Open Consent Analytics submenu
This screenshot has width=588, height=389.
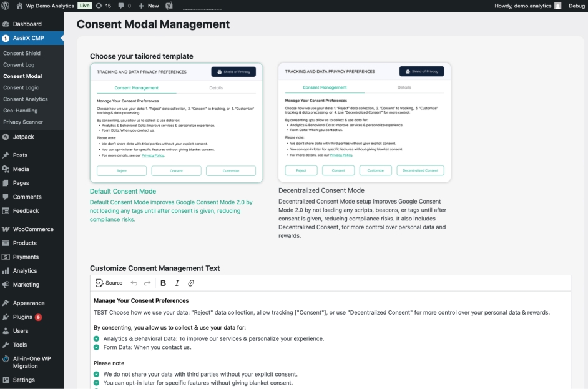pyautogui.click(x=26, y=99)
